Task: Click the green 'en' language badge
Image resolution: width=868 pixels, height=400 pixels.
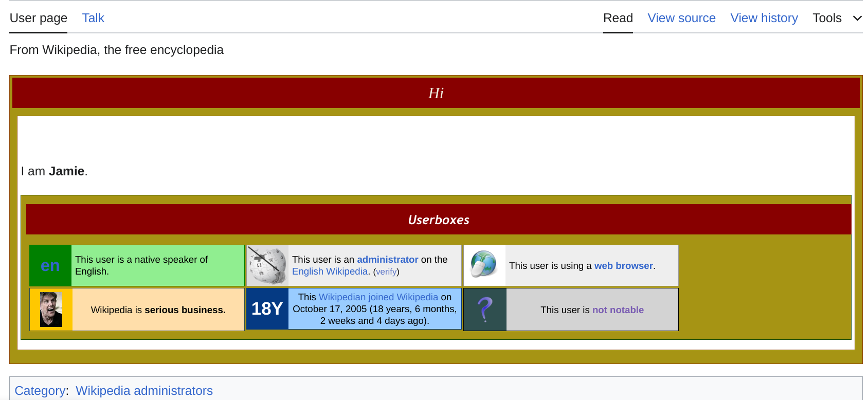Action: [50, 265]
